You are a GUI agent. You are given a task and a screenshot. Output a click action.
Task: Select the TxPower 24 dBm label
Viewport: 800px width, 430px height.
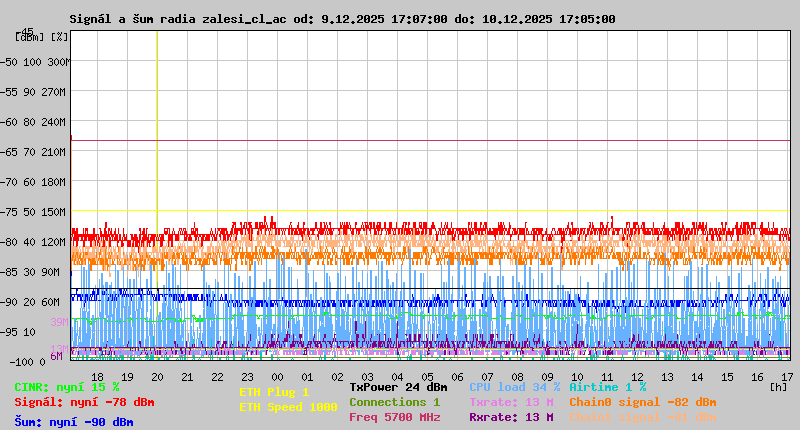(x=398, y=387)
